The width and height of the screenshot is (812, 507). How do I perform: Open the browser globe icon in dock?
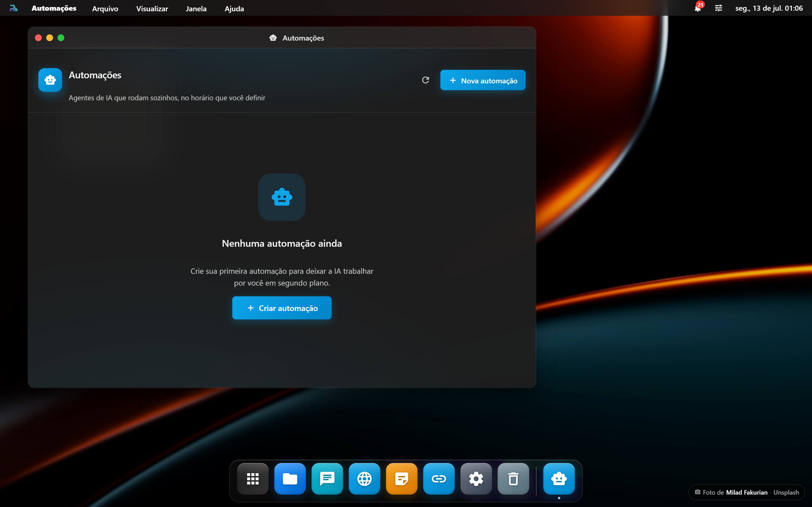pyautogui.click(x=364, y=479)
